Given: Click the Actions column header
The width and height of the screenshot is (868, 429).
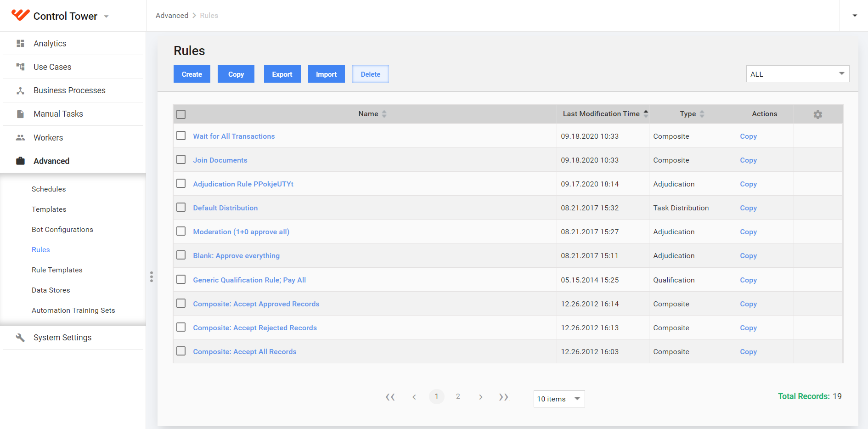Looking at the screenshot, I should point(765,114).
